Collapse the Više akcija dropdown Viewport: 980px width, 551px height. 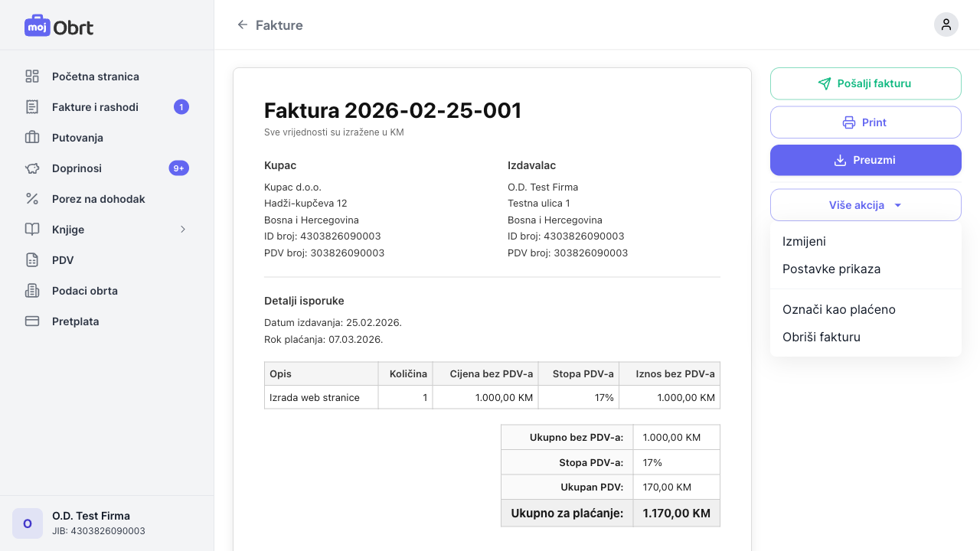click(865, 205)
